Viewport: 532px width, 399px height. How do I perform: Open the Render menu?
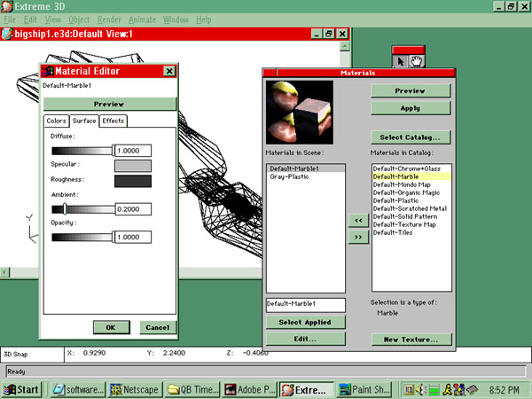112,20
